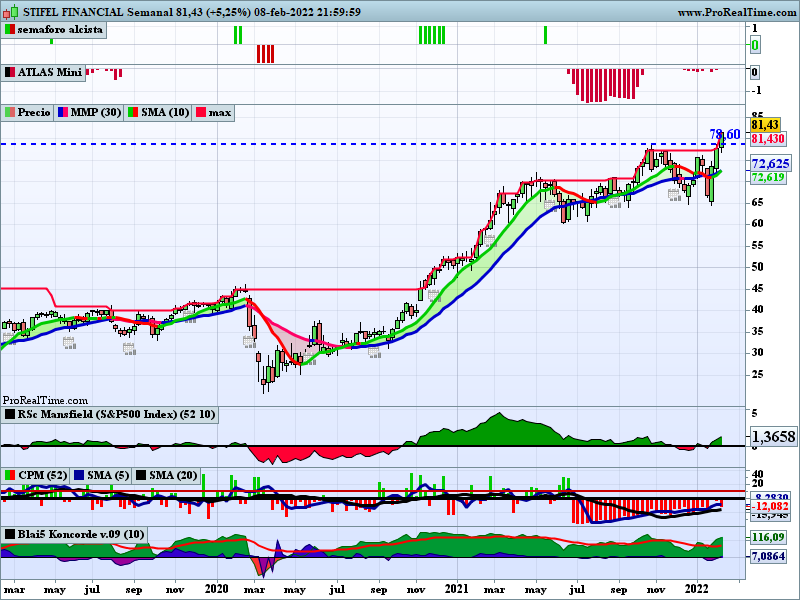Viewport: 800px width, 600px height.
Task: Open calendar event icon near December 2021
Action: point(674,195)
